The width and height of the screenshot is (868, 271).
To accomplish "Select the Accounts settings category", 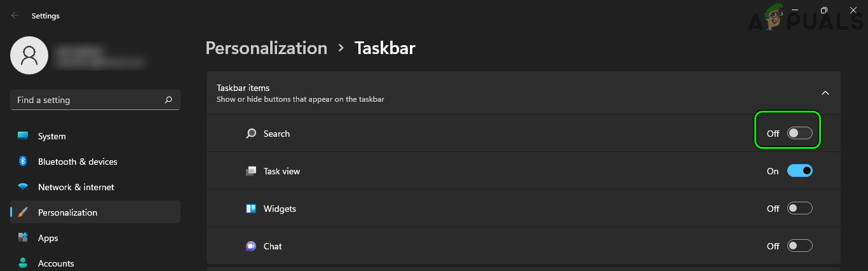I will coord(56,263).
